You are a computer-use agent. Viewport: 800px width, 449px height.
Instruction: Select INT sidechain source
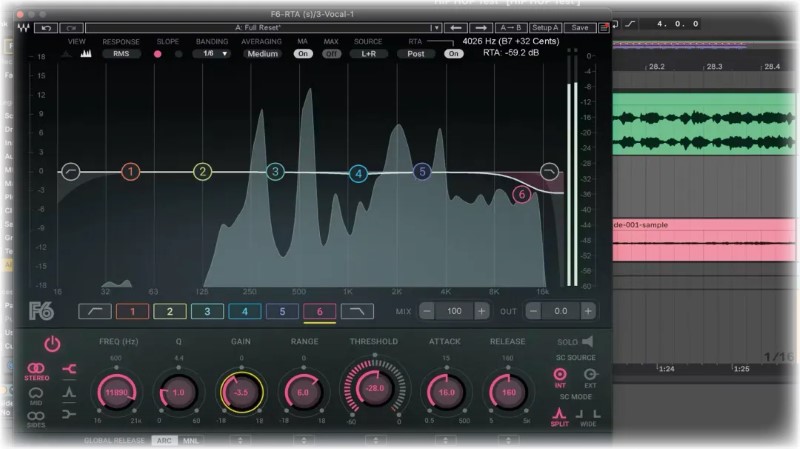pyautogui.click(x=560, y=378)
